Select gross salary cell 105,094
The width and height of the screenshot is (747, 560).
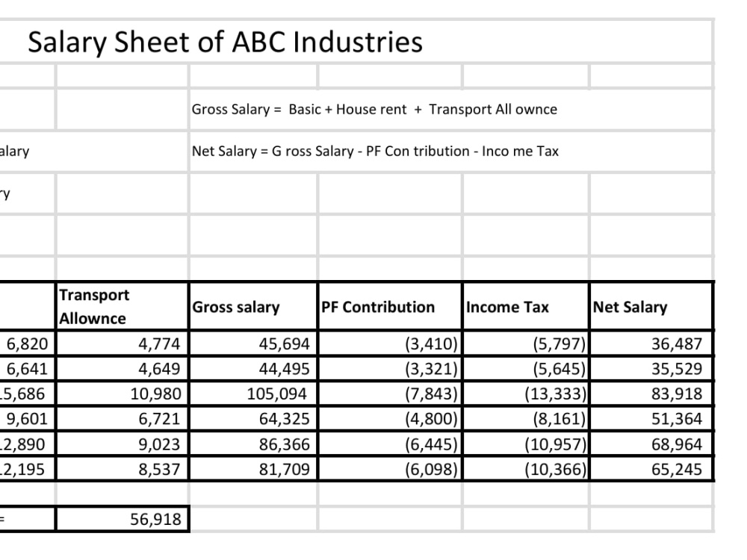click(253, 393)
